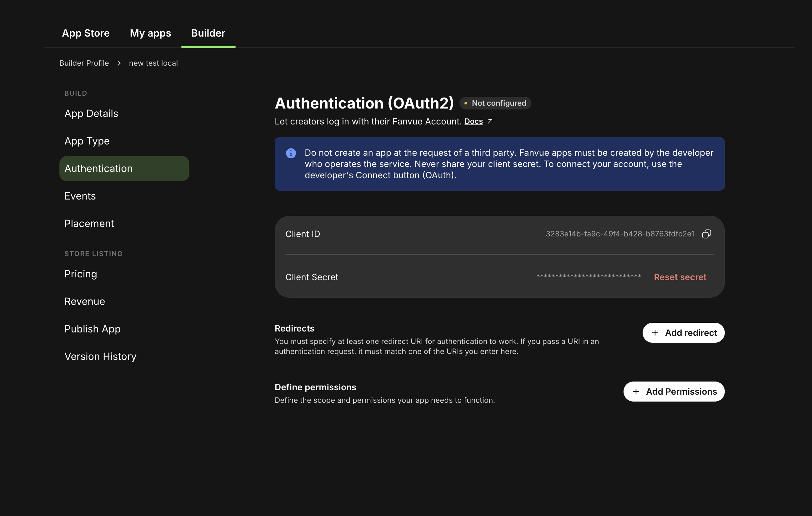Screen dimensions: 812x516
Task: Click the Client ID value 3283e14b-fa9c-49f4-b428-b8763fdfc2e1
Action: [x=620, y=234]
